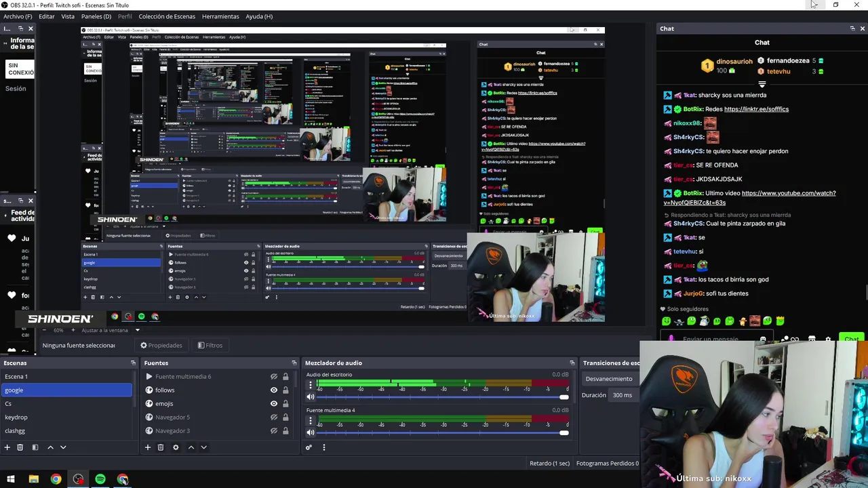Open source properties gear in Fuentes toolbar
The image size is (868, 488).
click(x=176, y=447)
